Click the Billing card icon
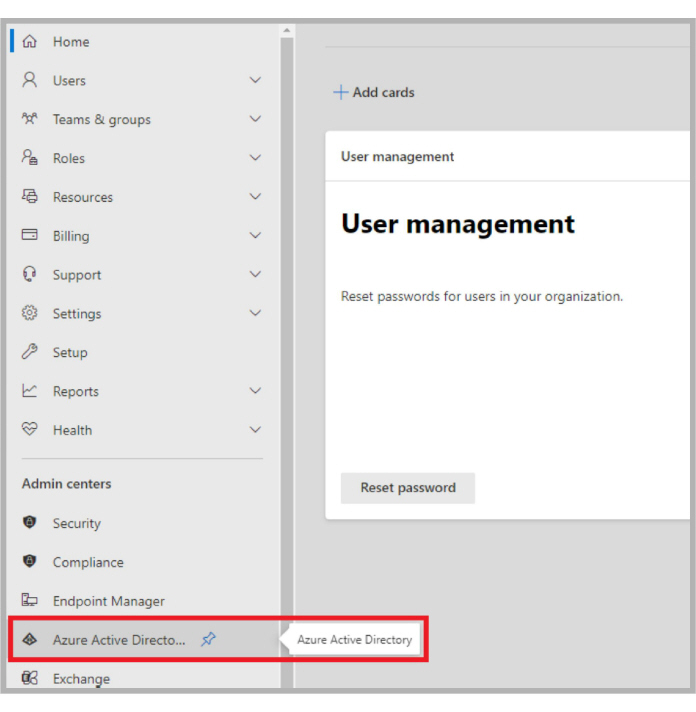696x712 pixels. coord(30,235)
